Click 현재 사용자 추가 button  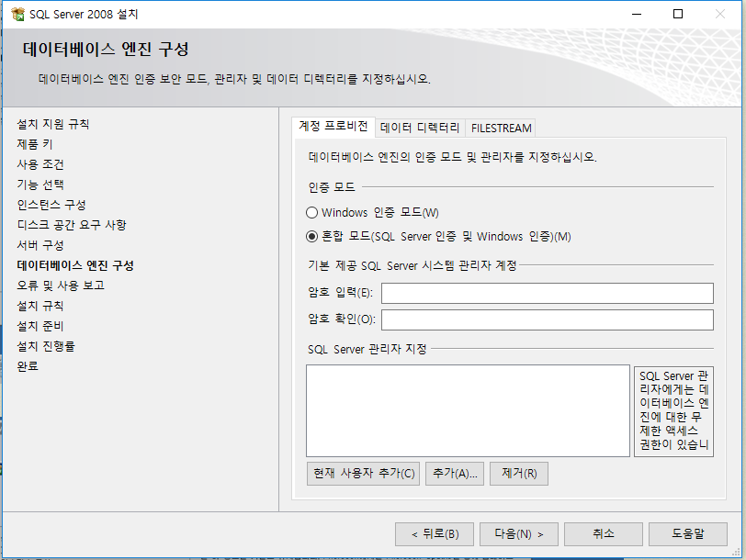[364, 474]
